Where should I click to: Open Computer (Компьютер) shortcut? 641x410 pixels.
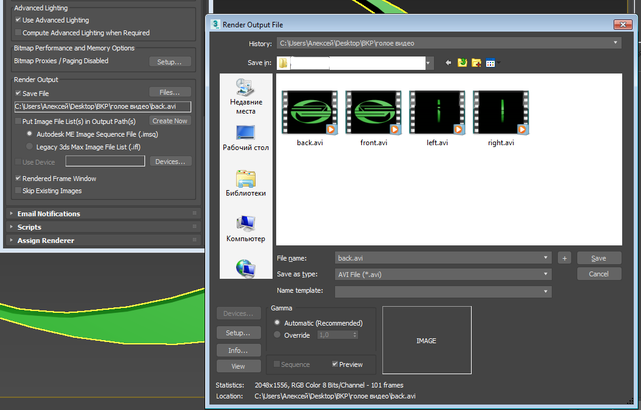[245, 227]
